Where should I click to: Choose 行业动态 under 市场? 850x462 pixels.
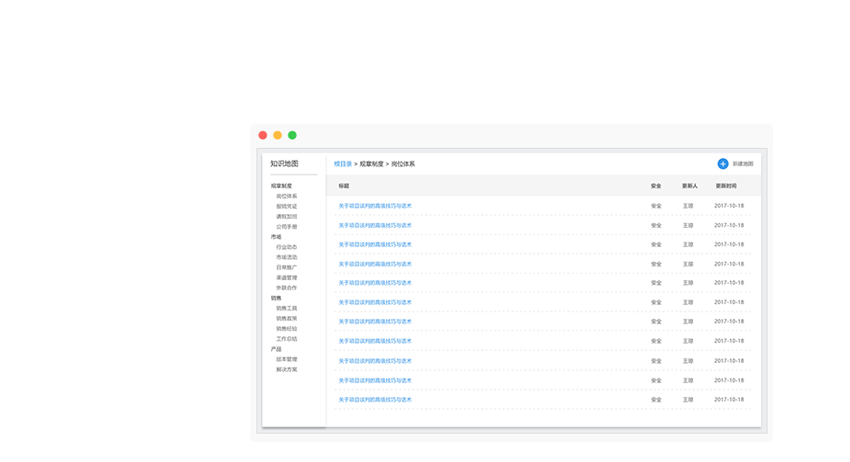pyautogui.click(x=286, y=247)
